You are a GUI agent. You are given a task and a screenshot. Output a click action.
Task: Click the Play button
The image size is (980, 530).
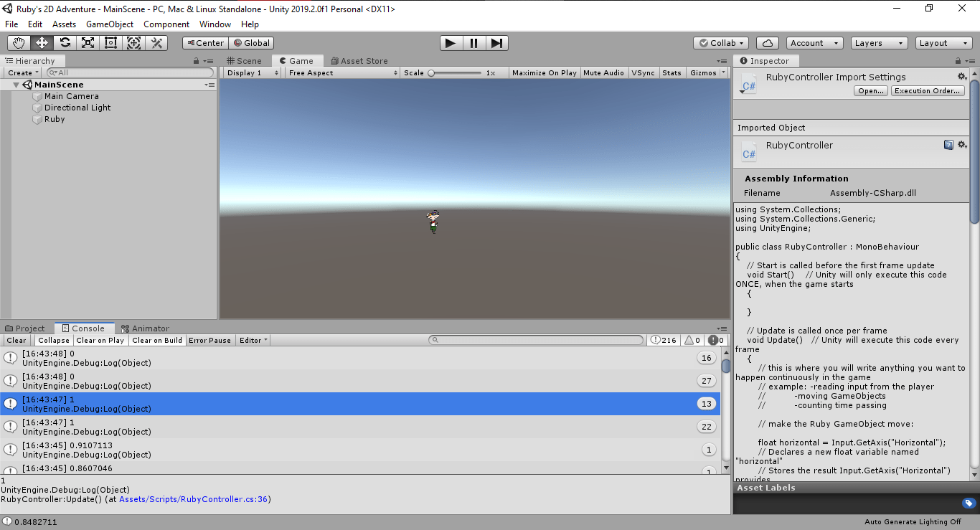click(x=451, y=43)
